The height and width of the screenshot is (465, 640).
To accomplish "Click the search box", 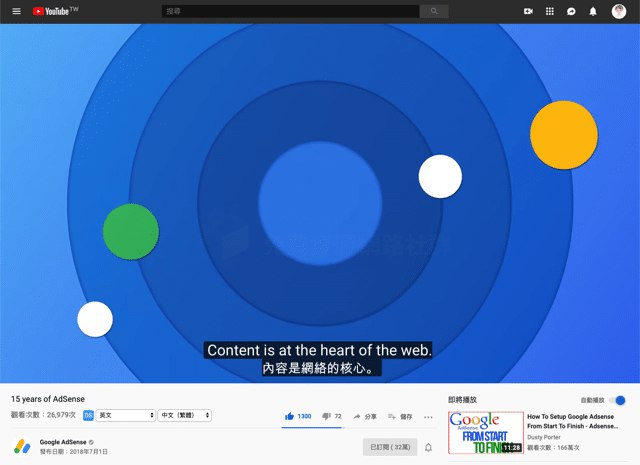I will [290, 11].
